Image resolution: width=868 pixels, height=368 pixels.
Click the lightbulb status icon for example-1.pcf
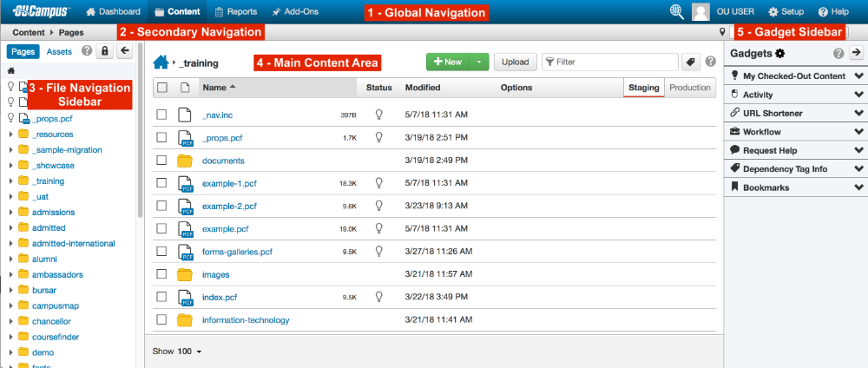tap(378, 183)
